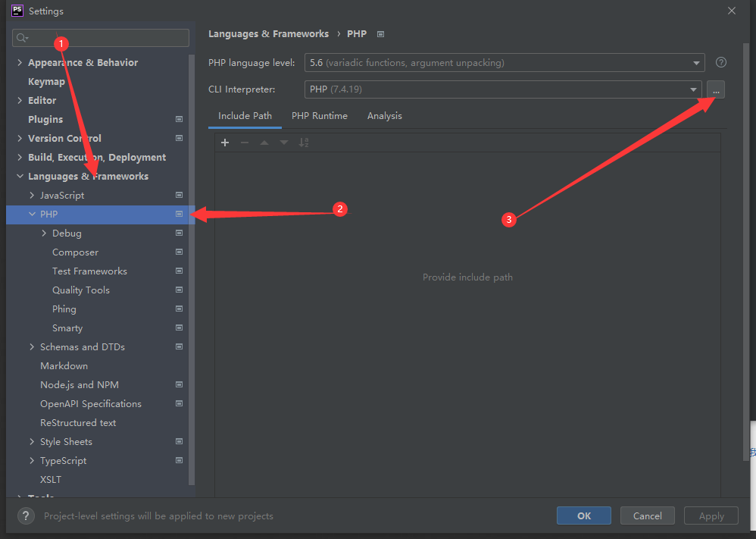756x539 pixels.
Task: Click the search magnifier icon in settings search
Action: 22,38
